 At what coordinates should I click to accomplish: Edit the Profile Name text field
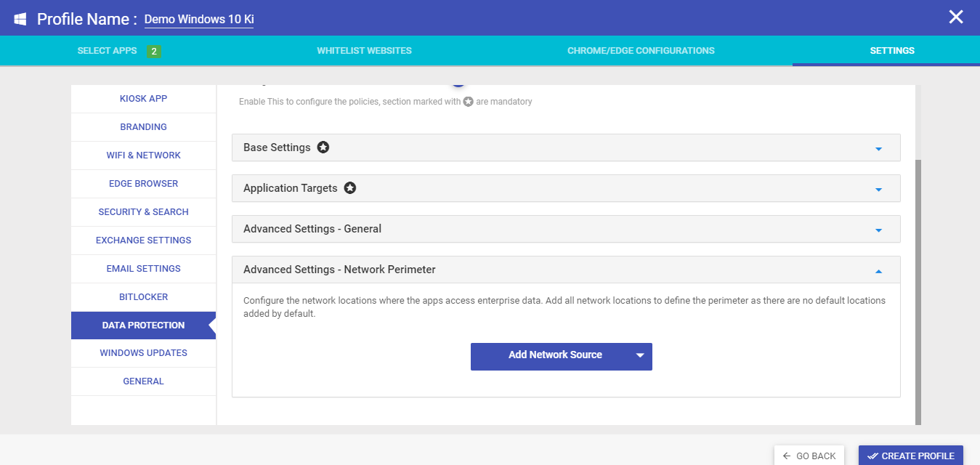(199, 19)
